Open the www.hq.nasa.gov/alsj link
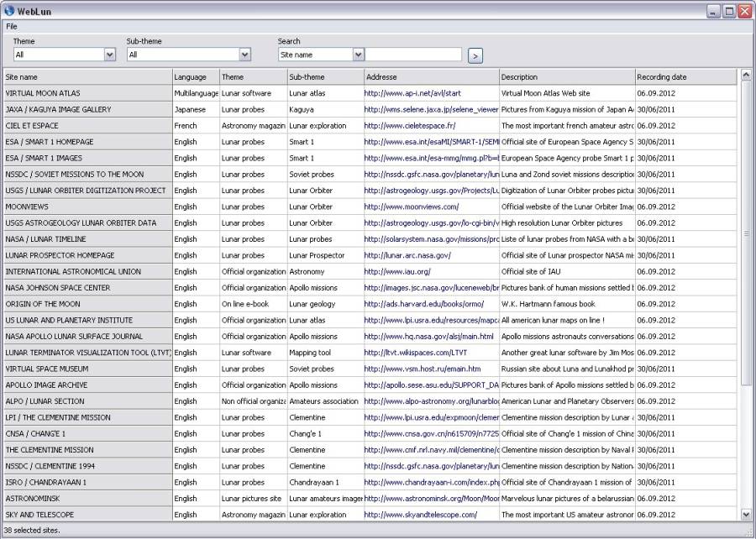 429,337
